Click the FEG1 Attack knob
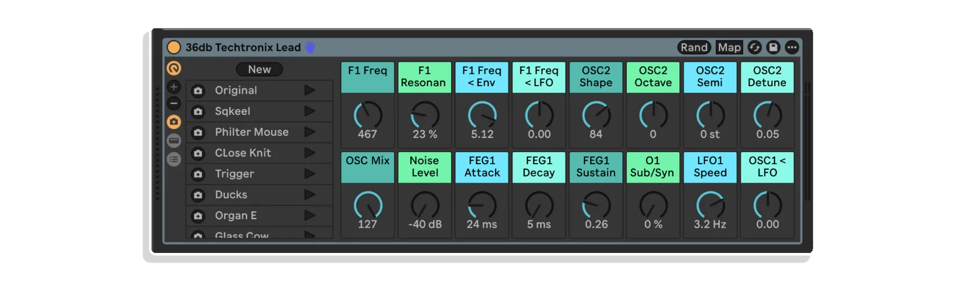This screenshot has height=281, width=980. 482,205
